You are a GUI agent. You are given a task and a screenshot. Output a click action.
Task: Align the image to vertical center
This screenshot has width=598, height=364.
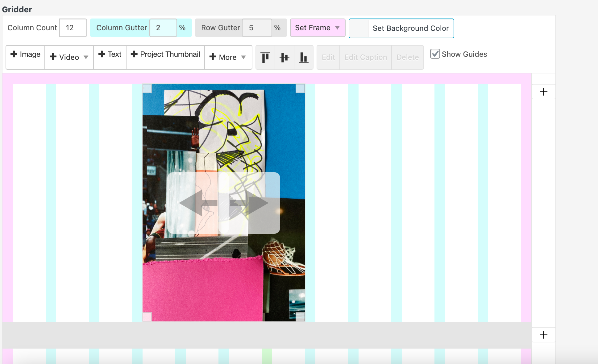tap(284, 57)
